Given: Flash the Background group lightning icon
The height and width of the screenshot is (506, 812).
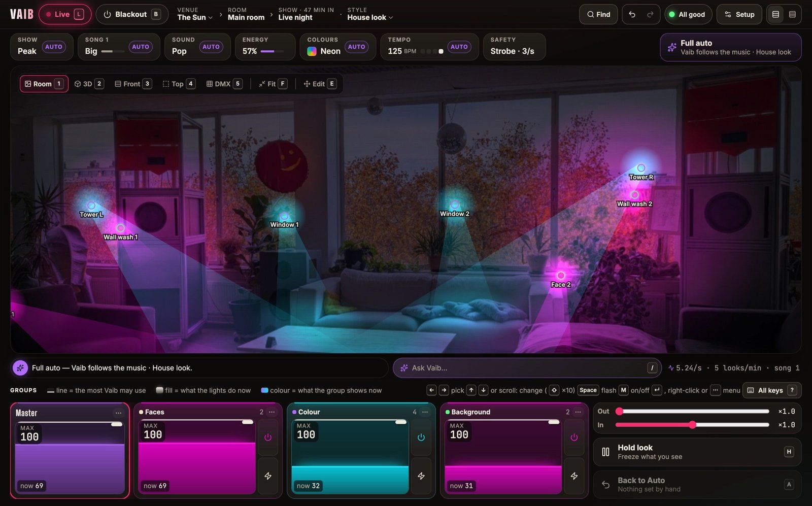Looking at the screenshot, I should coord(574,476).
